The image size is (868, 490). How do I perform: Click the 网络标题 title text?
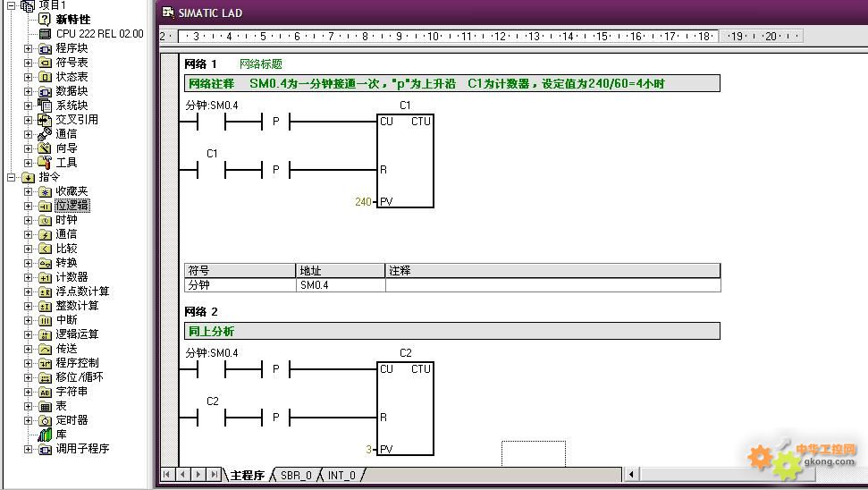point(261,64)
